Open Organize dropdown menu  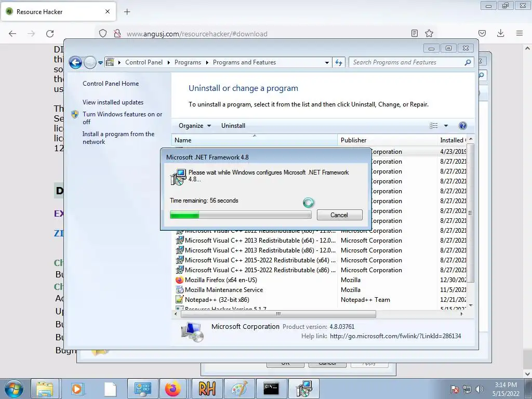coord(195,126)
